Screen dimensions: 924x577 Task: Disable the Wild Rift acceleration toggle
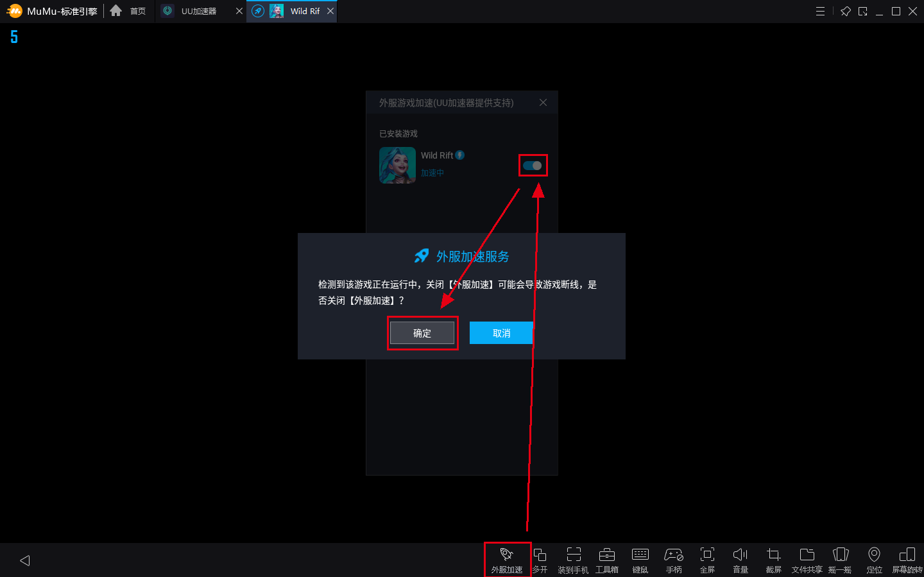point(533,165)
